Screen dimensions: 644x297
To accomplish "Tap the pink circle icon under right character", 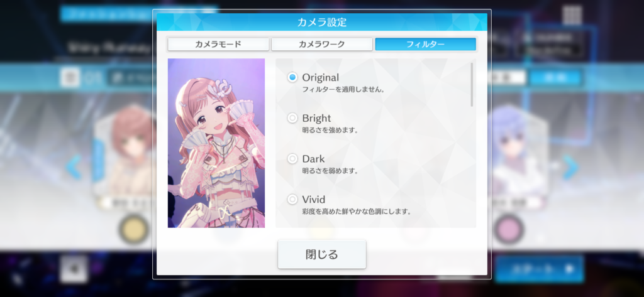I will point(508,230).
